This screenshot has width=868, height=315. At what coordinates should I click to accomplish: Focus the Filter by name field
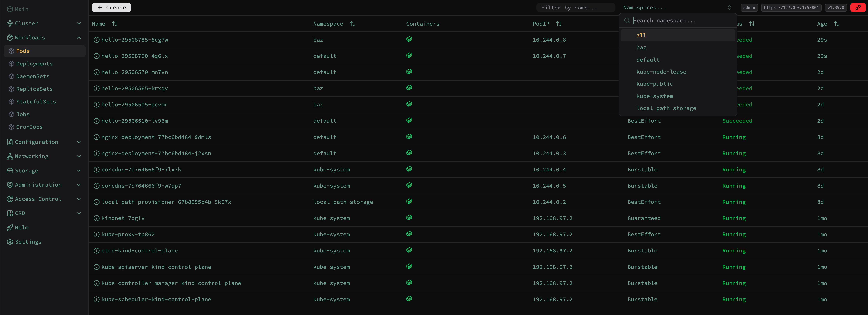point(575,7)
